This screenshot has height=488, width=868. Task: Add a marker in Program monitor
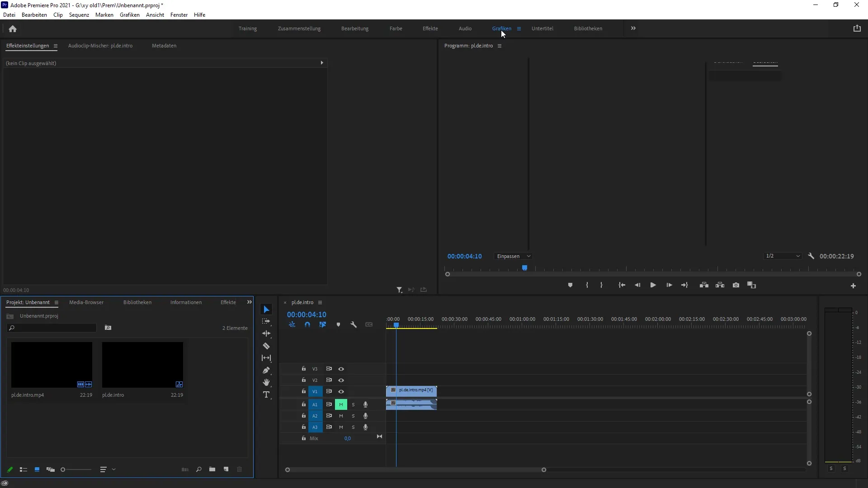coord(570,285)
